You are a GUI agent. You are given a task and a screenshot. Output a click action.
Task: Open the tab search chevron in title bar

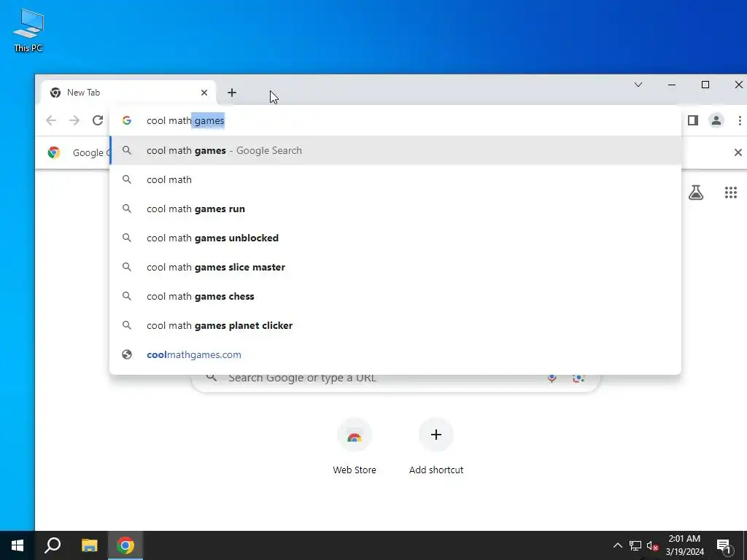[x=638, y=85]
